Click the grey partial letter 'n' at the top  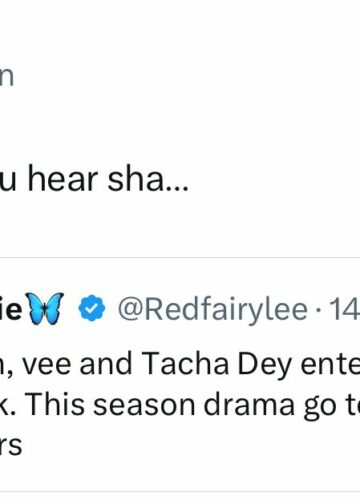(7, 78)
